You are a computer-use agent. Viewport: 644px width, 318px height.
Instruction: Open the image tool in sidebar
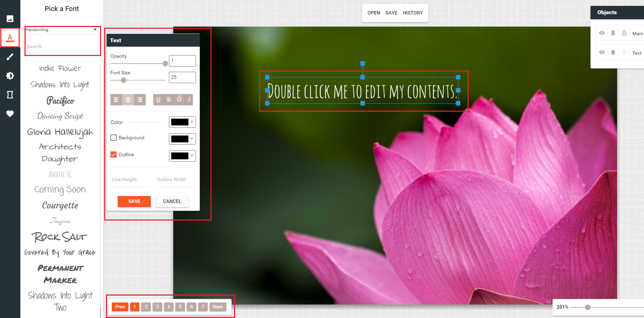[10, 19]
